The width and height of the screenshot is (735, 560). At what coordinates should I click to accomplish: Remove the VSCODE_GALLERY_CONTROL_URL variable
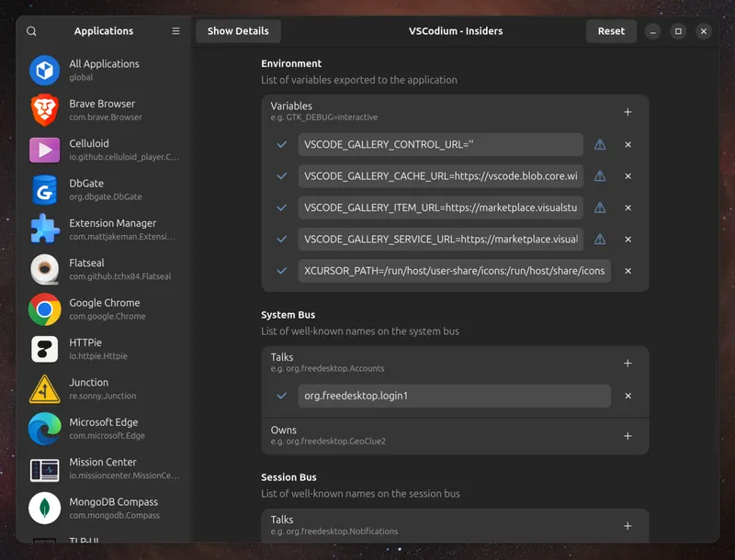click(628, 145)
